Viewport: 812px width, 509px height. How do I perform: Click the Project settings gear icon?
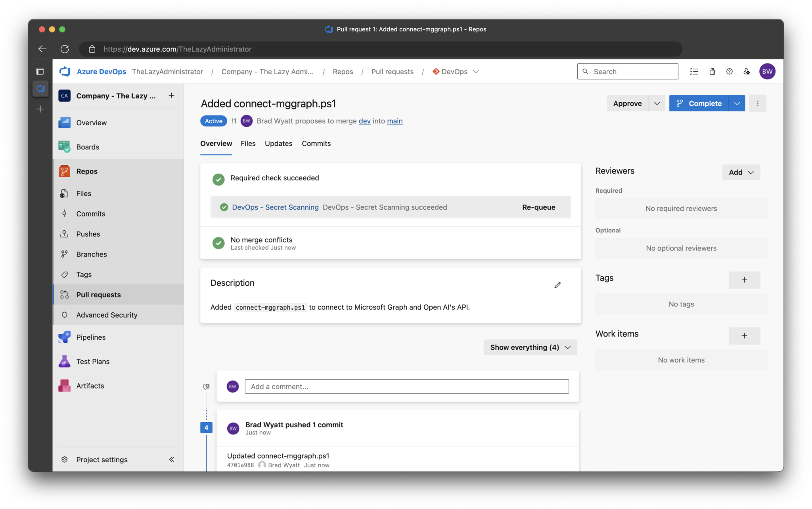[x=64, y=459]
